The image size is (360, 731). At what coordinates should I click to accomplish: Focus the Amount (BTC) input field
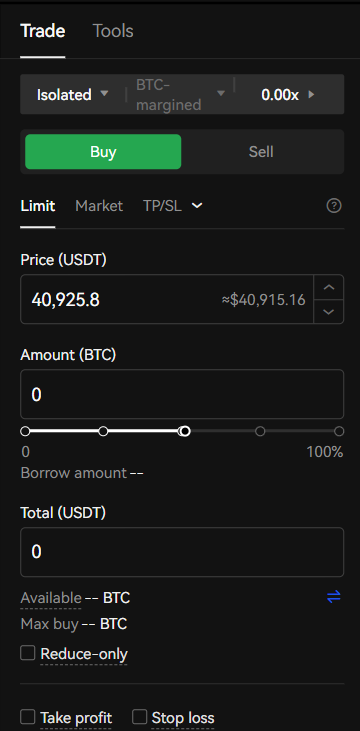click(x=182, y=394)
